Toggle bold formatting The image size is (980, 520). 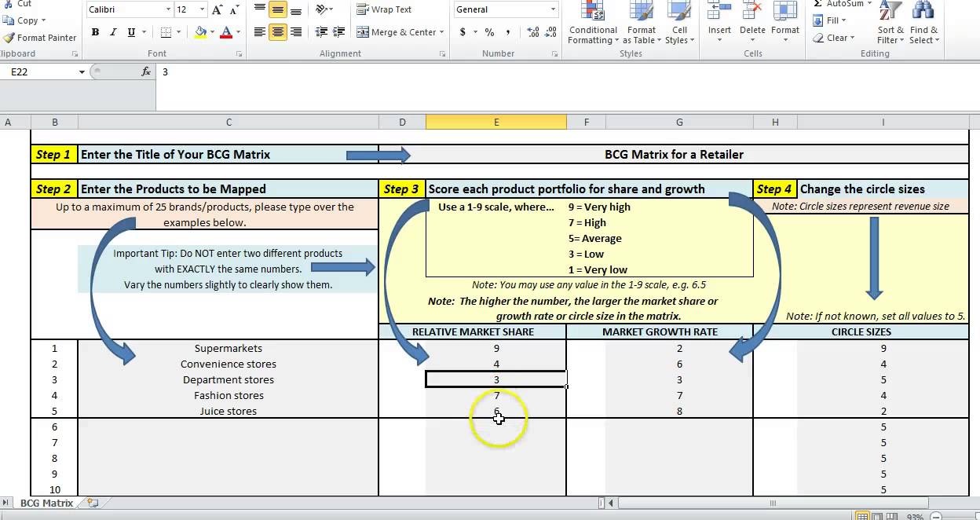tap(96, 32)
